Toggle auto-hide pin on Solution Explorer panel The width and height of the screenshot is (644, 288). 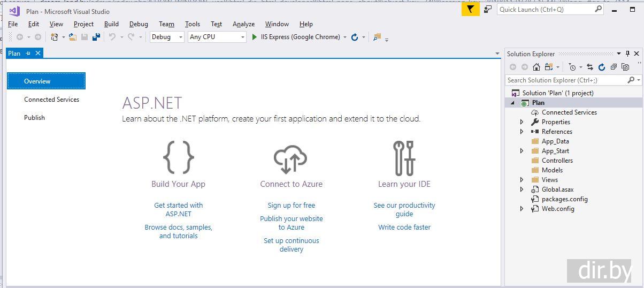pos(627,54)
